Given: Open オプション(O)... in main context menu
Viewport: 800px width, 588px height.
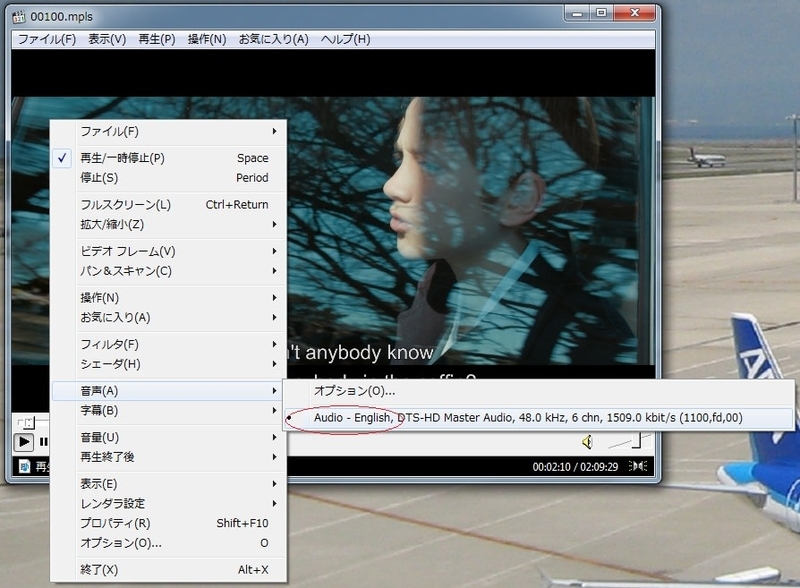Looking at the screenshot, I should (x=168, y=543).
